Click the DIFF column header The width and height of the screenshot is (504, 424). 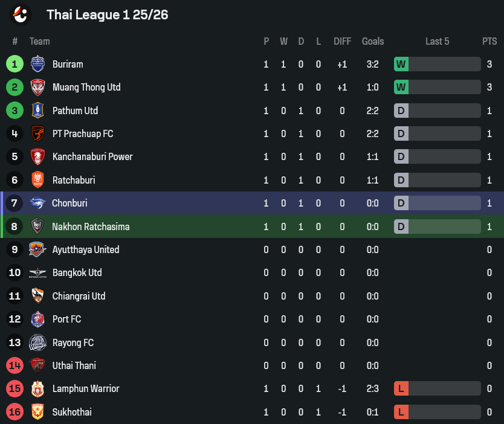click(342, 42)
